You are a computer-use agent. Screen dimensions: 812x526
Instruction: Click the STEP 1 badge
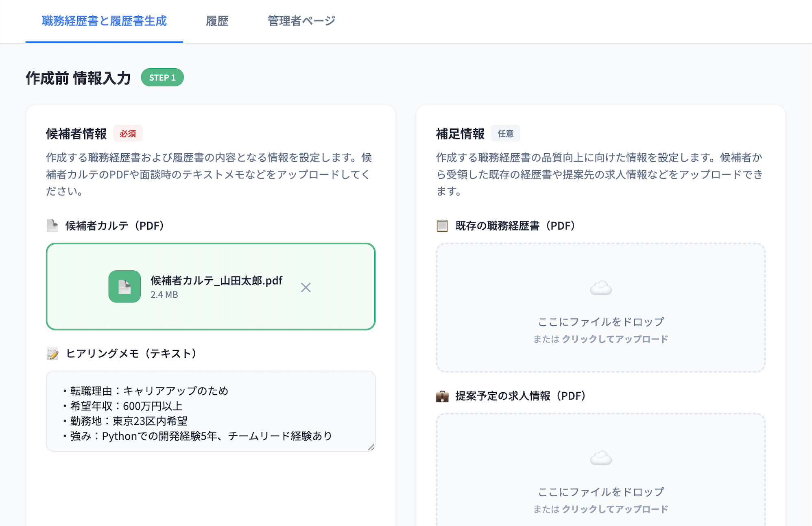click(162, 77)
